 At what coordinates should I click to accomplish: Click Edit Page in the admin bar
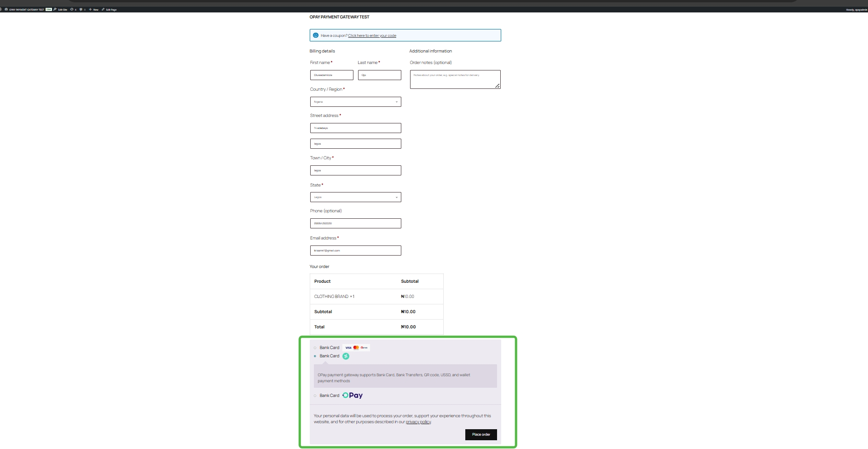[x=110, y=9]
